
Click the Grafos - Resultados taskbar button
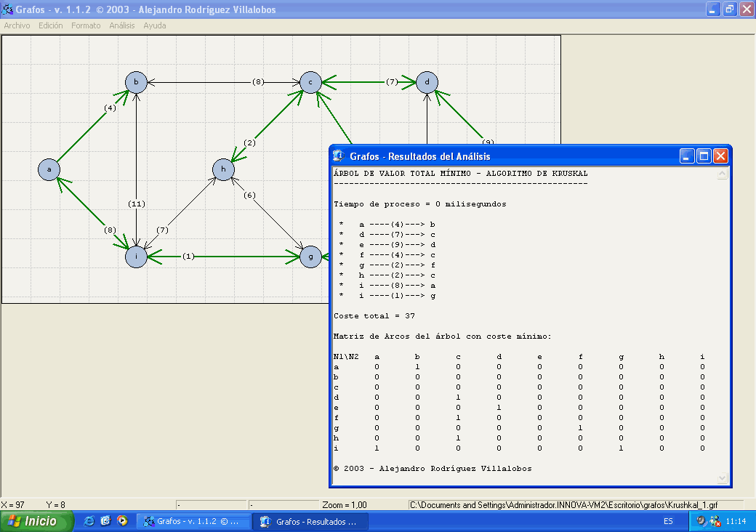pos(310,521)
